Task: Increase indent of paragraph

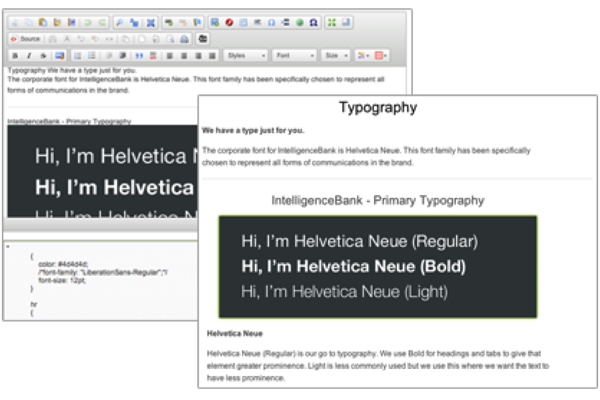Action: (x=122, y=56)
